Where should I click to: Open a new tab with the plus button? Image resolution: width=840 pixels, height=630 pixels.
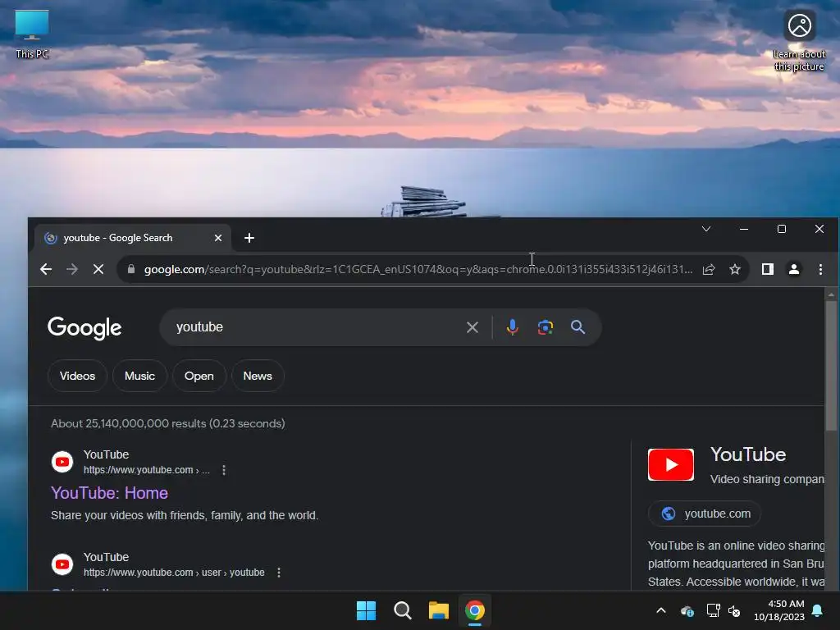(249, 238)
